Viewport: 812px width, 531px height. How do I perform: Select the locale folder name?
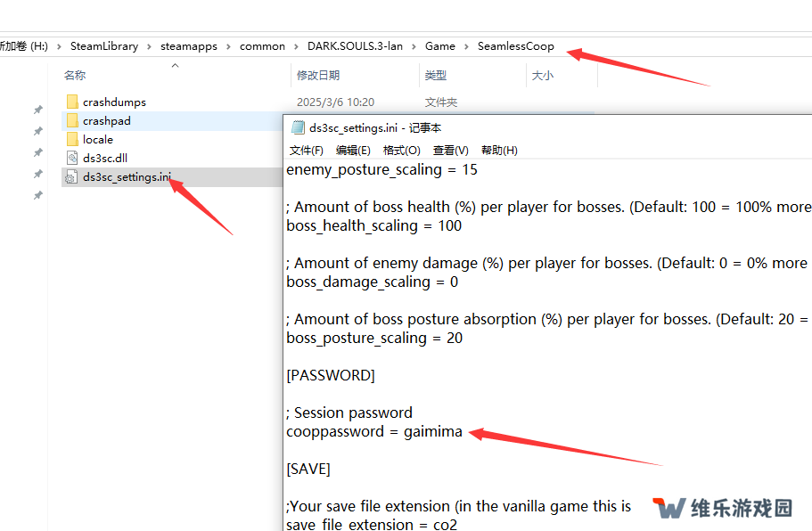(98, 139)
